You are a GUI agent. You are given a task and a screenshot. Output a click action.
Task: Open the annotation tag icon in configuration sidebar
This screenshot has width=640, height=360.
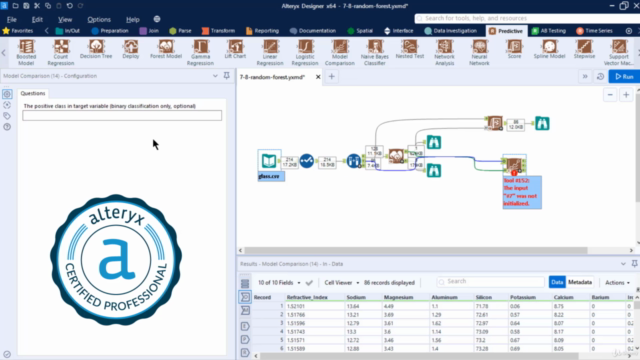pyautogui.click(x=7, y=116)
